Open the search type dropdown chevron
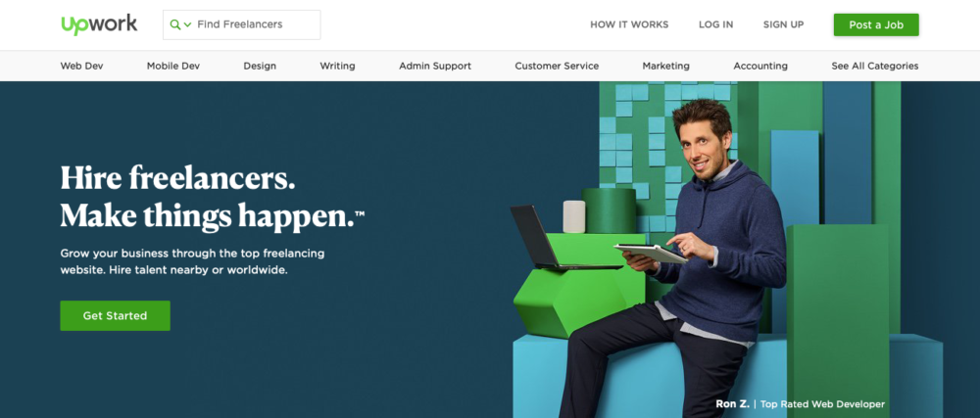This screenshot has width=980, height=418. 187,24
